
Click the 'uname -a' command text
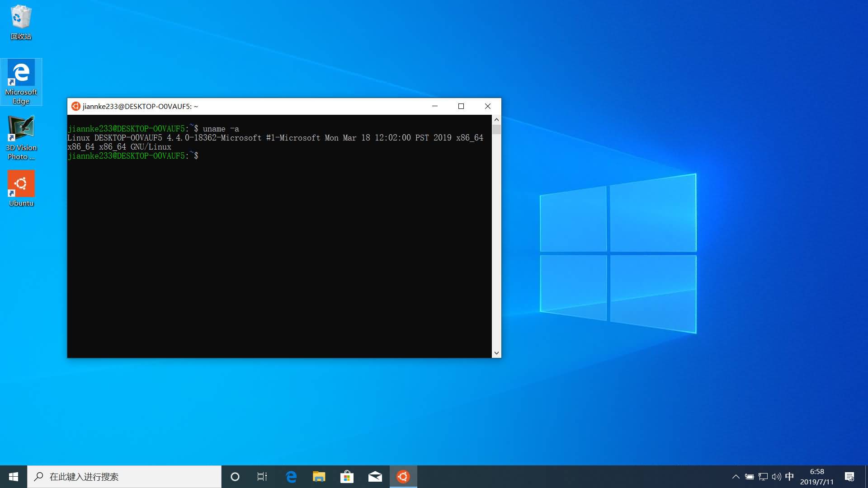[x=221, y=129]
